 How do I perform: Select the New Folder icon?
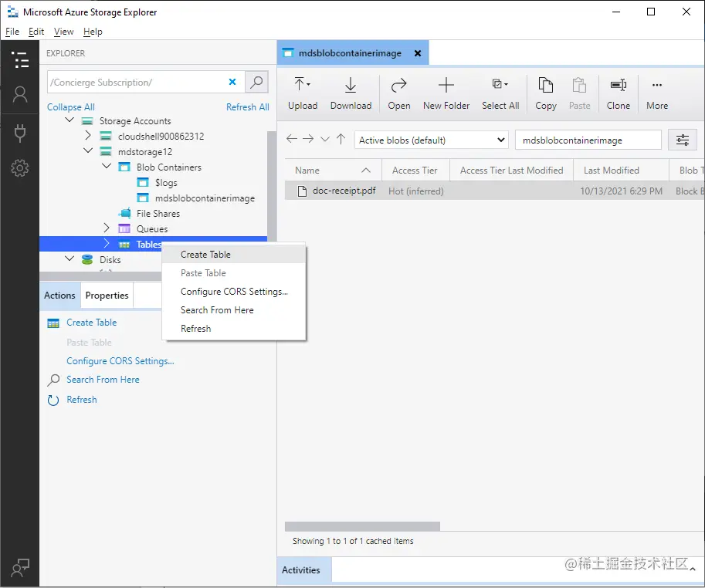(x=446, y=93)
